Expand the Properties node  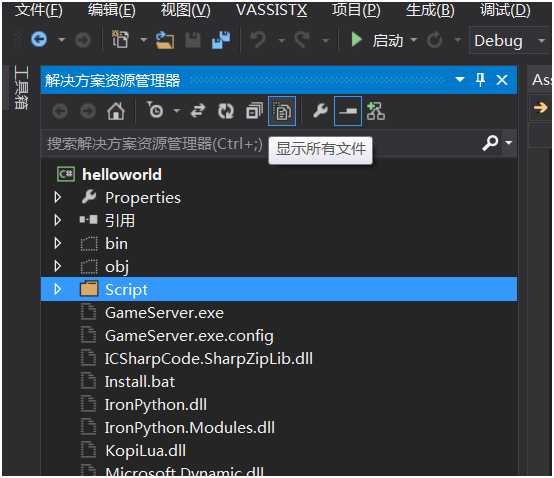58,197
